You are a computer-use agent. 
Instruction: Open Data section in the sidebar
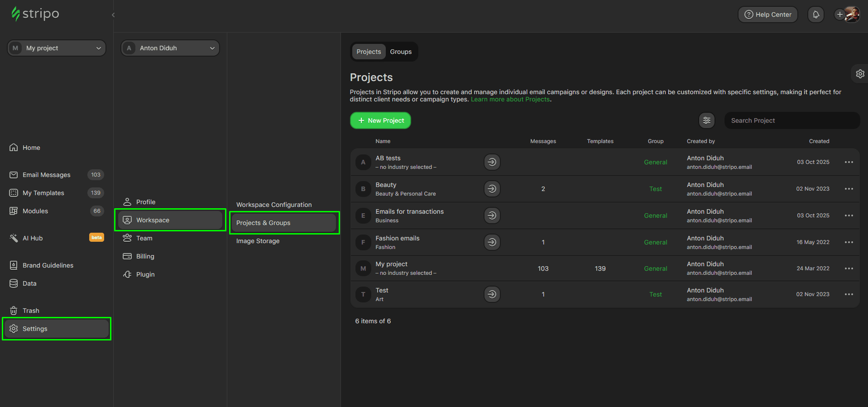[x=57, y=283]
